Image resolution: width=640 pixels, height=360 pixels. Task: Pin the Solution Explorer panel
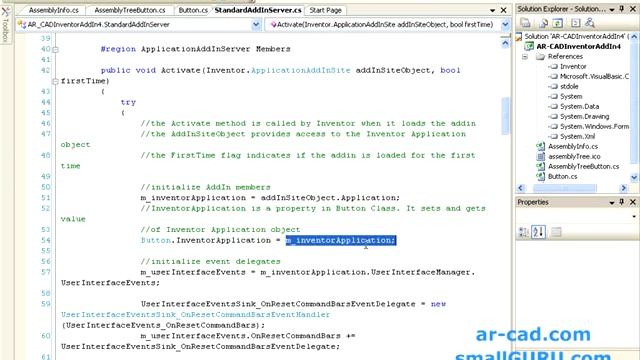pos(622,9)
